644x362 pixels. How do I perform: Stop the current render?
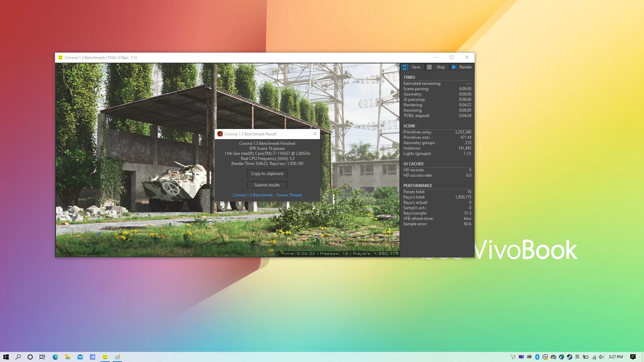pyautogui.click(x=437, y=67)
